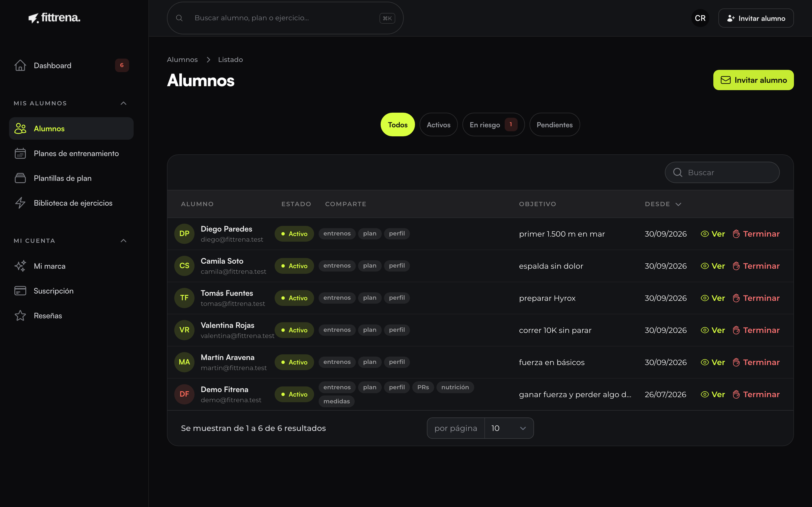The height and width of the screenshot is (507, 812).
Task: Terminate Tomás Fuentes with Terminar
Action: coord(756,298)
